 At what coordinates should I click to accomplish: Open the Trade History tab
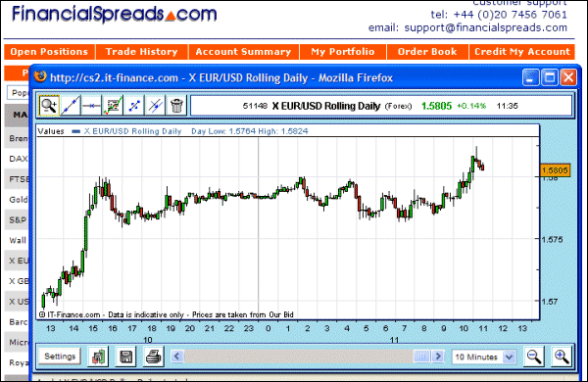tap(142, 52)
